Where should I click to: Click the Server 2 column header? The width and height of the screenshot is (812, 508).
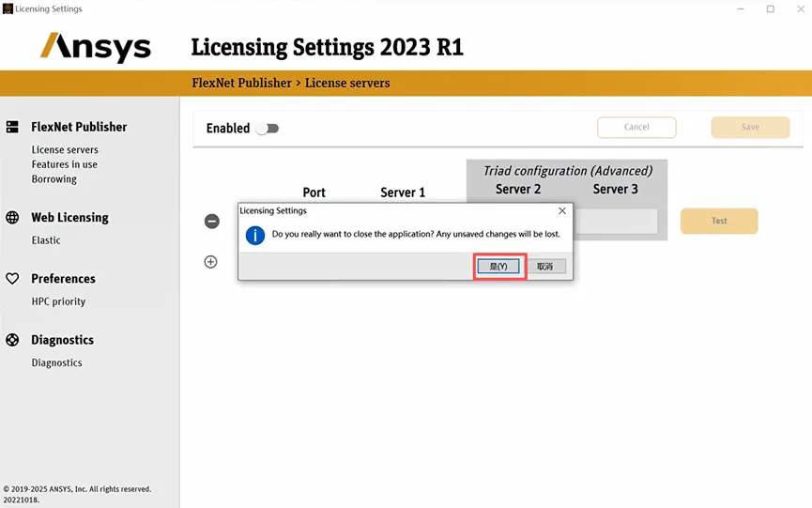[518, 189]
